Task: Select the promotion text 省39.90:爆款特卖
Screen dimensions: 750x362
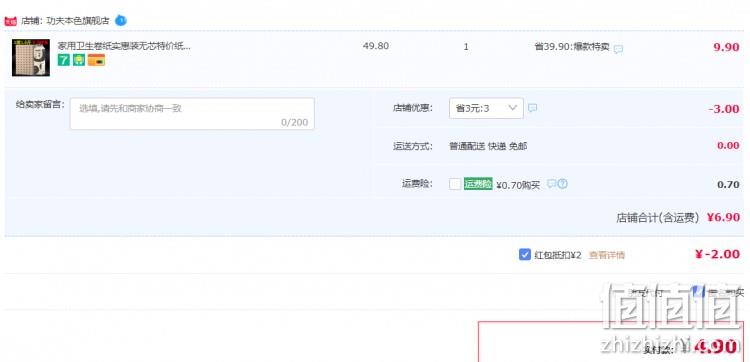Action: [572, 47]
